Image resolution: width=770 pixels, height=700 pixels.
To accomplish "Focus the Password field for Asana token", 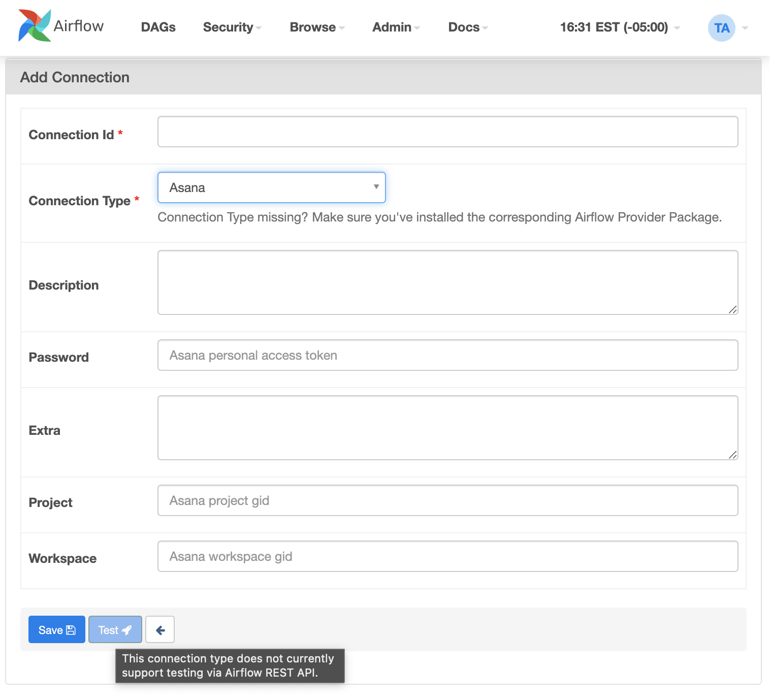I will tap(447, 355).
